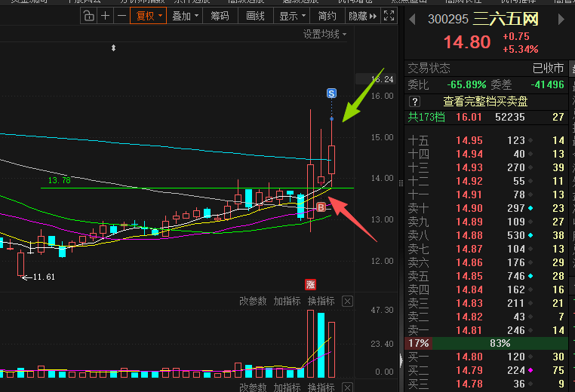
Task: Select 买二 row at 14.79
Action: 486,370
